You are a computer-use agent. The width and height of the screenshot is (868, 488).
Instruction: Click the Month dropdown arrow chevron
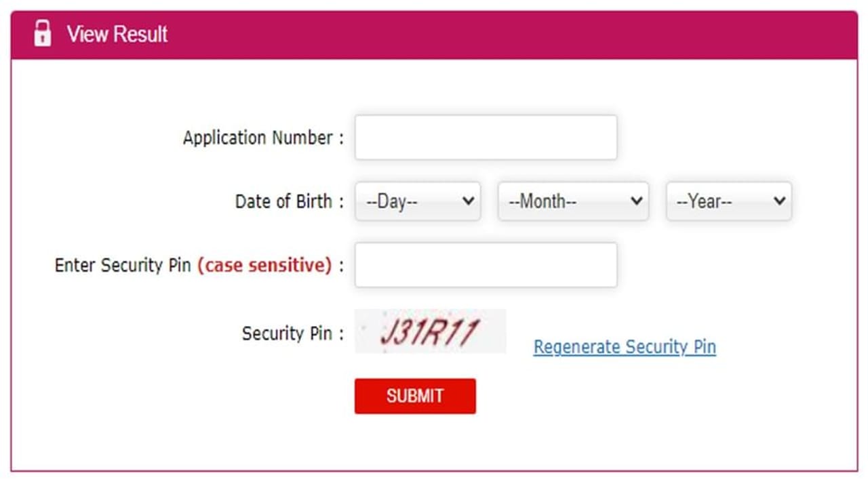[636, 201]
